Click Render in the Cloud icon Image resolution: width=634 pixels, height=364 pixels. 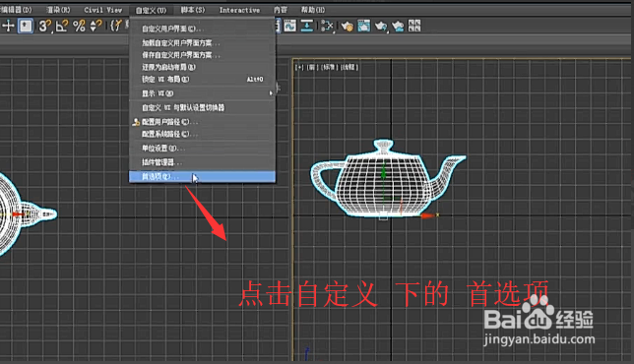398,27
